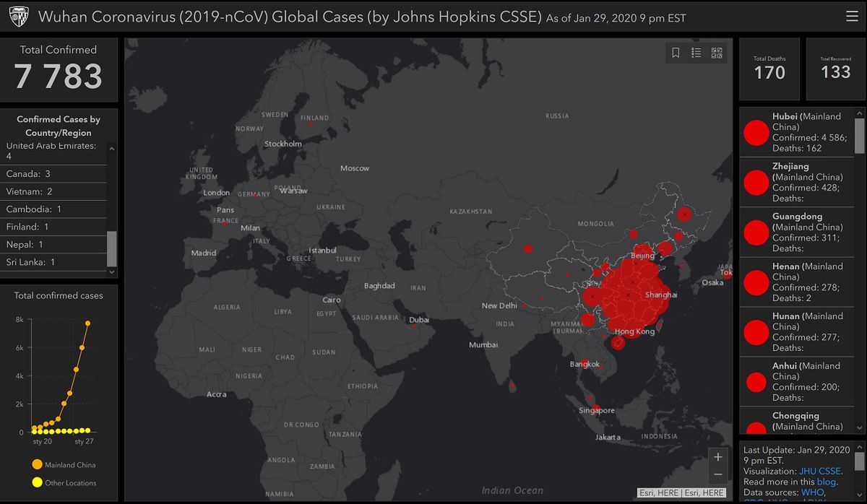867x504 pixels.
Task: Zoom out the map with minus button
Action: [x=717, y=474]
